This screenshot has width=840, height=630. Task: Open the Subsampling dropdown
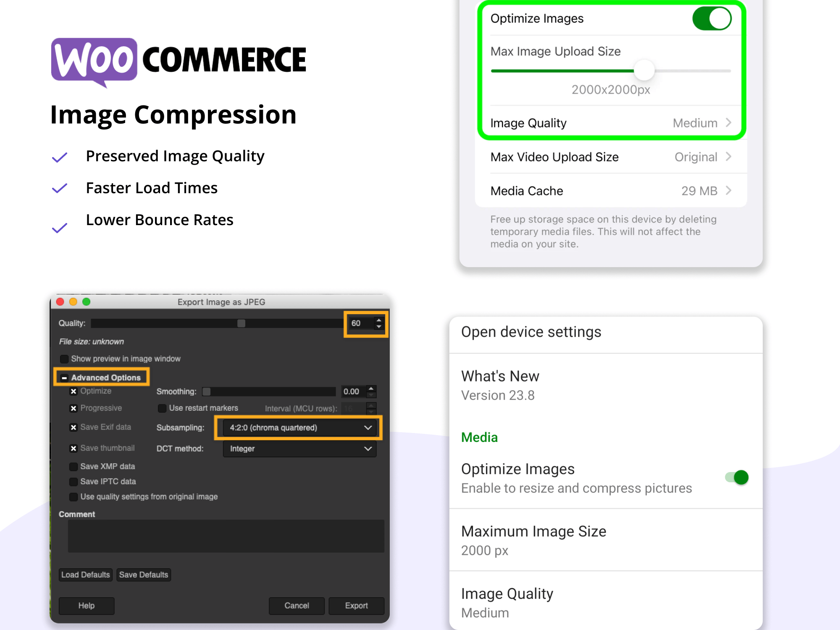[x=299, y=428]
